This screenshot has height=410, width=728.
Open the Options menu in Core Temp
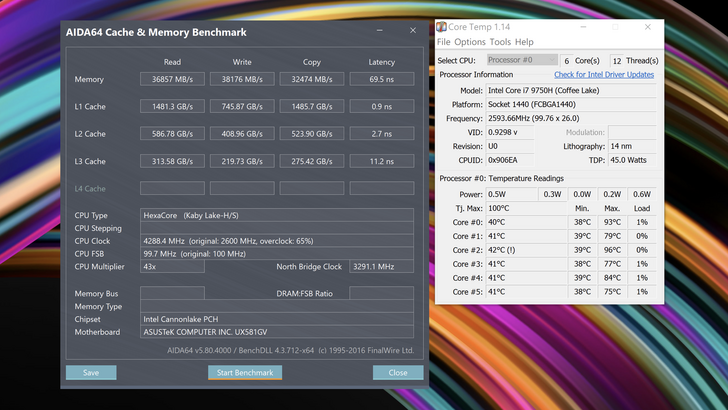(470, 42)
